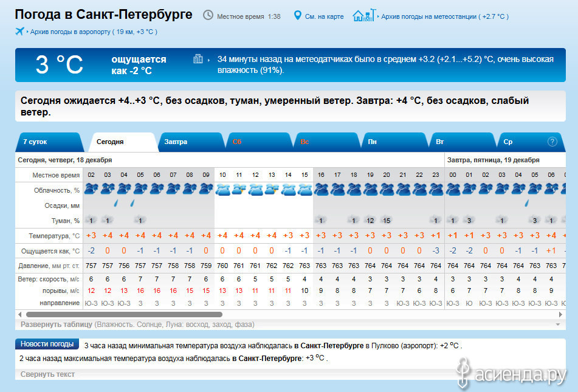Switch to the 7 суток tab

click(x=35, y=142)
